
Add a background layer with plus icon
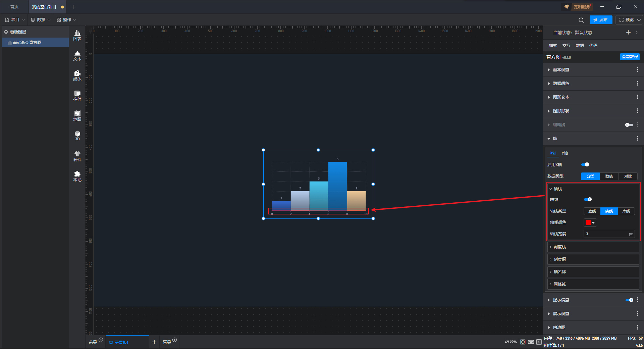pyautogui.click(x=174, y=340)
